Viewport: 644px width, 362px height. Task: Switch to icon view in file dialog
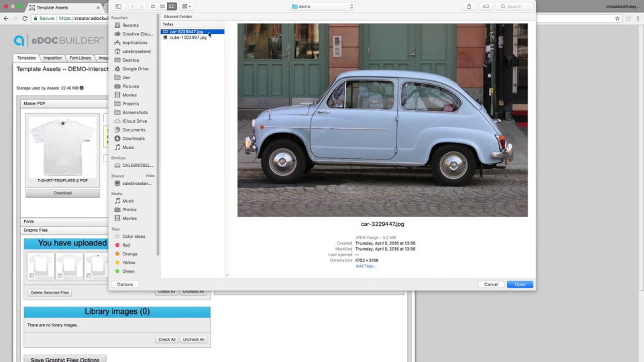(x=153, y=6)
